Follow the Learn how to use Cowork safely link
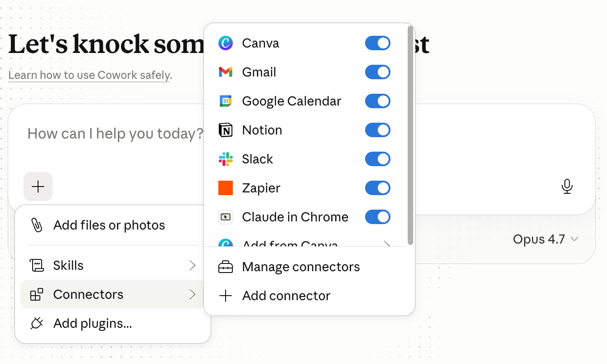607x364 pixels. 90,75
